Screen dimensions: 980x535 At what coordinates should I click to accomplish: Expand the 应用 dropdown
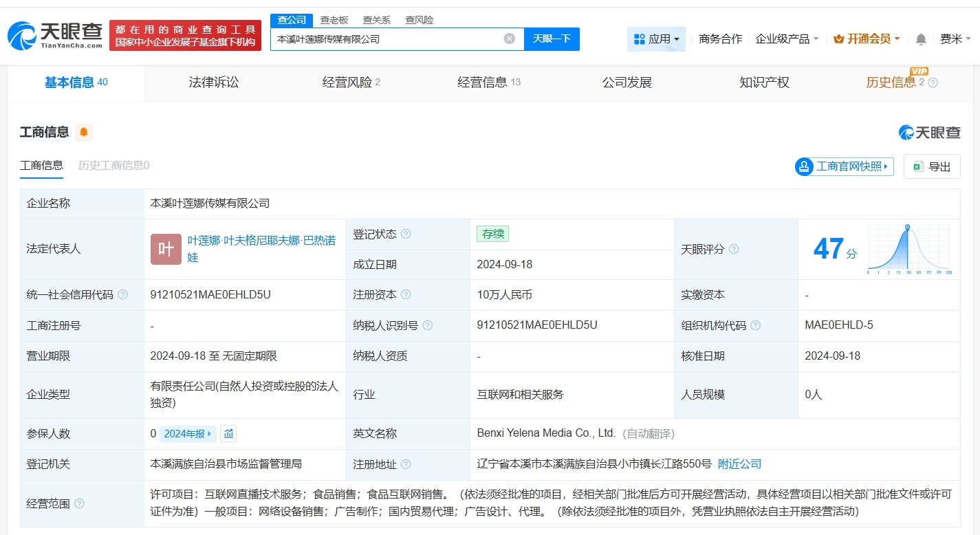662,39
